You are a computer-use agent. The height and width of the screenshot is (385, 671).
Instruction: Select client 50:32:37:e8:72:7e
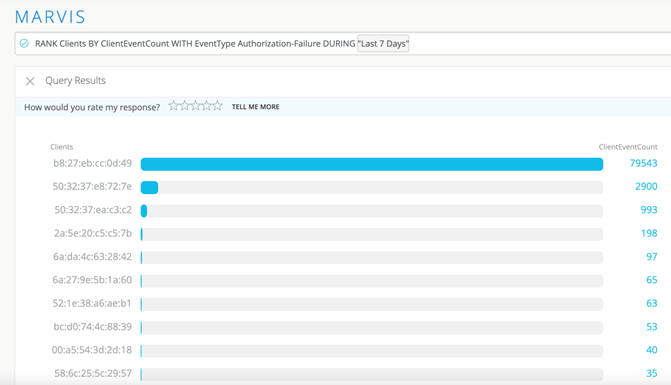(92, 187)
